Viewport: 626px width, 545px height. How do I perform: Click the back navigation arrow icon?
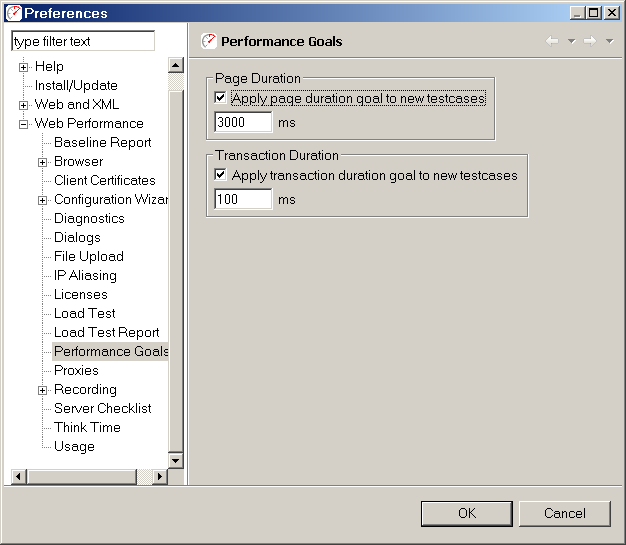[x=552, y=41]
